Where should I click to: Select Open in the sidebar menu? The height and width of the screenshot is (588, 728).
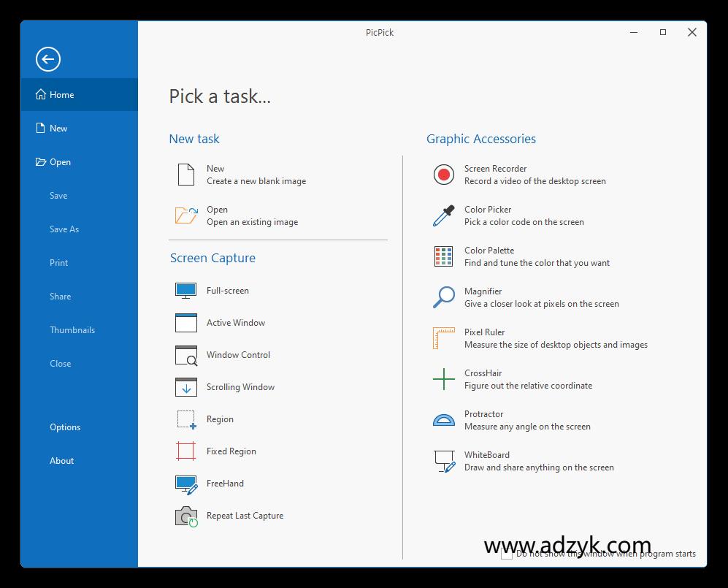point(79,162)
